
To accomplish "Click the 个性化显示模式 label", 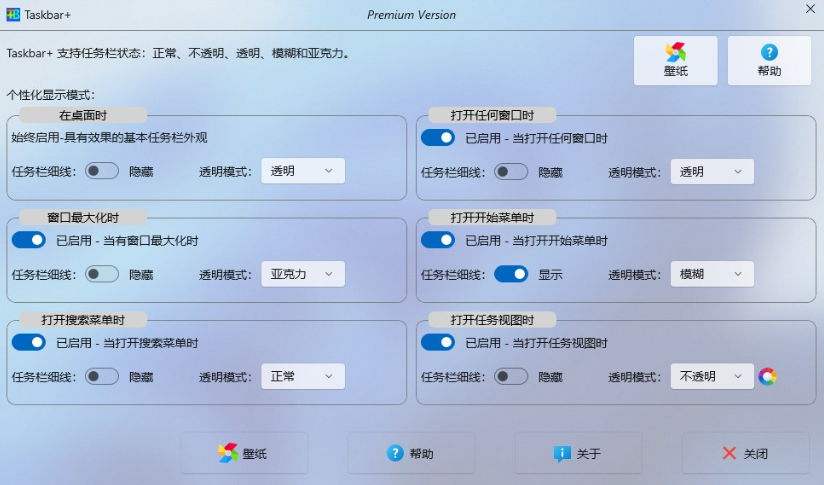I will (51, 95).
